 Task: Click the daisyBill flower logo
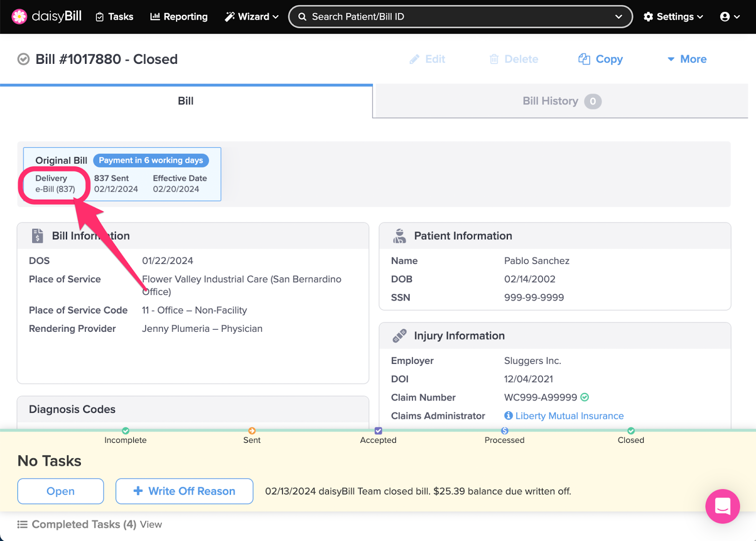(x=19, y=17)
